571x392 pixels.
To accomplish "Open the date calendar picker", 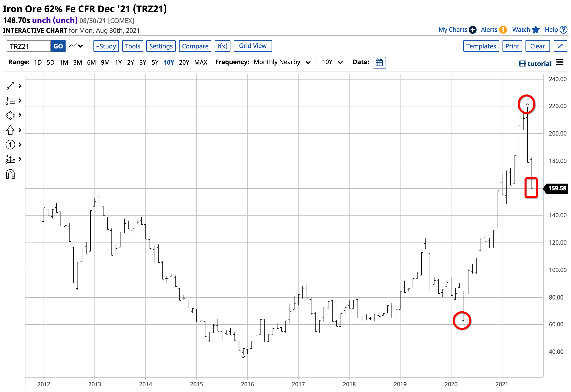I will point(379,62).
